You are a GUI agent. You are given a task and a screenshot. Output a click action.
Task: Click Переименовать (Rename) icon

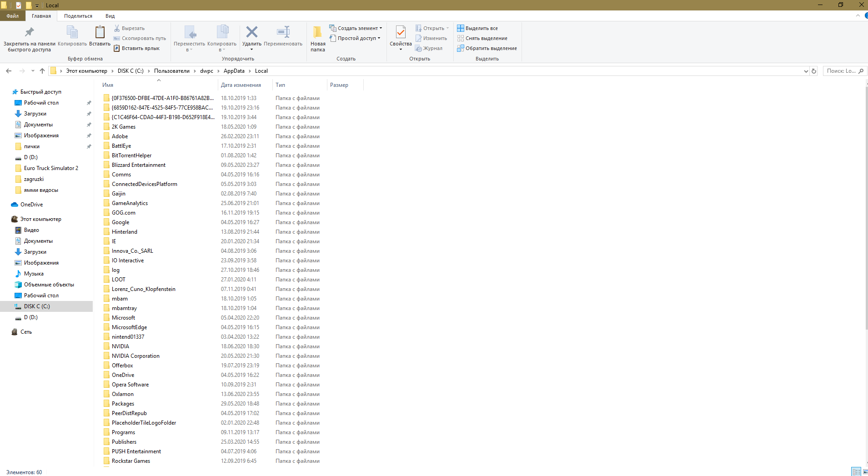point(283,32)
